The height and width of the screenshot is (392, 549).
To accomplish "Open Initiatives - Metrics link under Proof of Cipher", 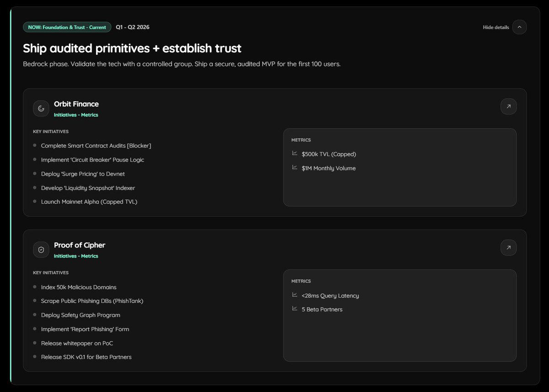I will tap(76, 256).
